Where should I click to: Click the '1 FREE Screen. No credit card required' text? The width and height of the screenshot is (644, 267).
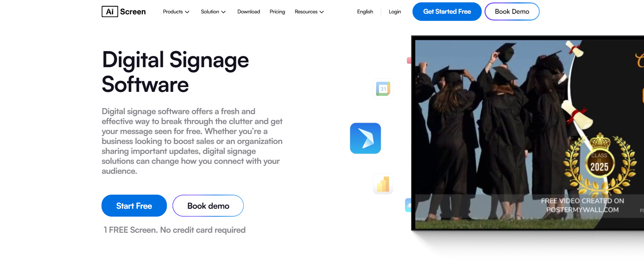pos(175,230)
